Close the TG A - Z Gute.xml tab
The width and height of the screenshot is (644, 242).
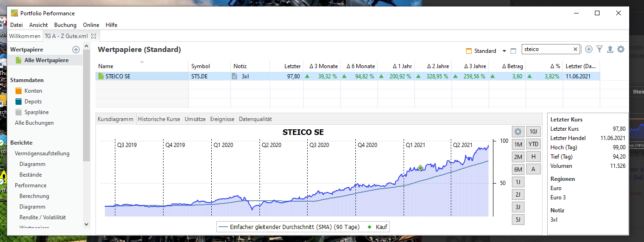(x=93, y=36)
